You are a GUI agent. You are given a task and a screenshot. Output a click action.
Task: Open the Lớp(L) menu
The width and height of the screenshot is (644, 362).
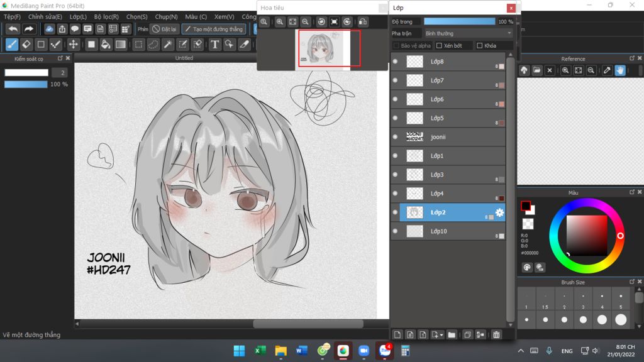pyautogui.click(x=78, y=17)
